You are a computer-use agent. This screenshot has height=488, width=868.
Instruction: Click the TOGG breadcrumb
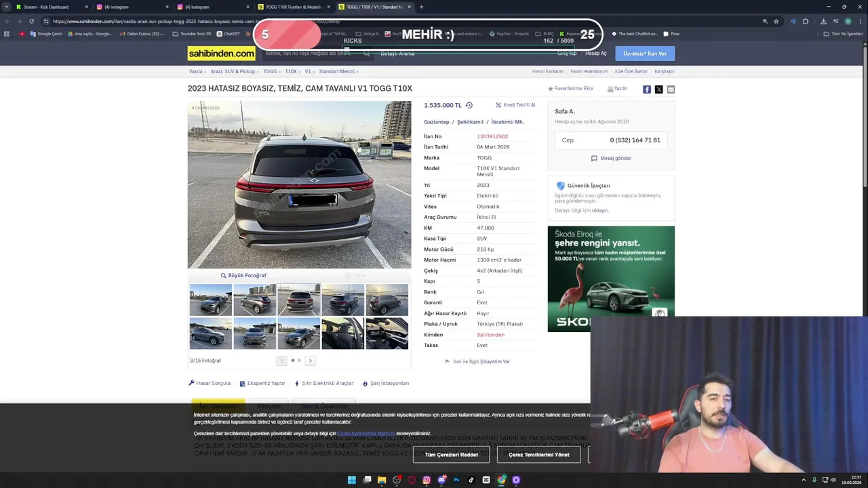pos(270,71)
